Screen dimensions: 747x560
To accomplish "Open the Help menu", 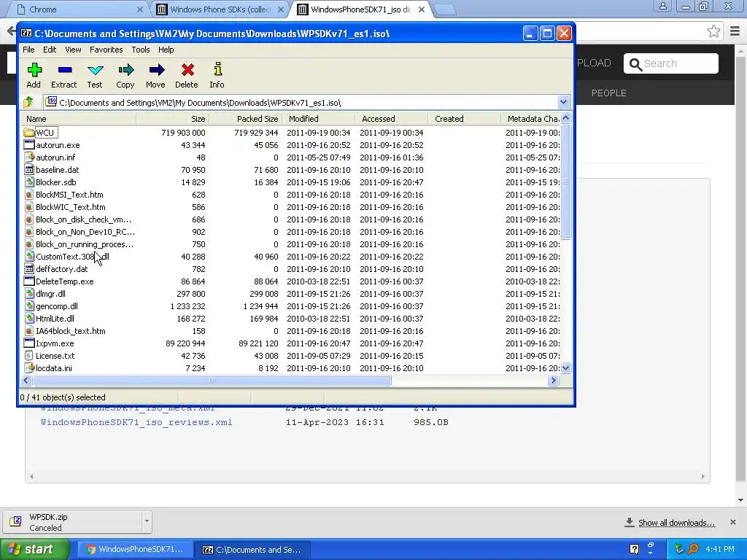I will point(166,50).
